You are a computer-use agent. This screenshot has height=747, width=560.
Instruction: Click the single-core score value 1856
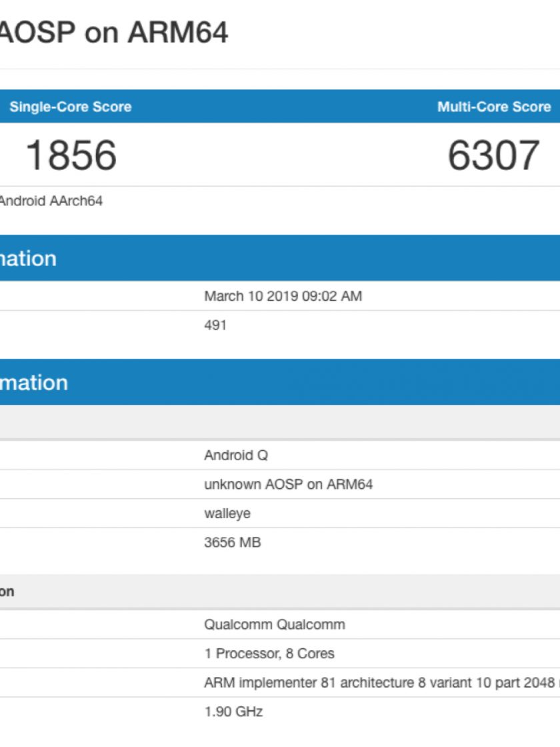tap(71, 155)
